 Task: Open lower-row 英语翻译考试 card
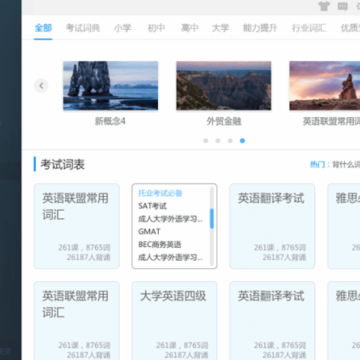point(272,320)
